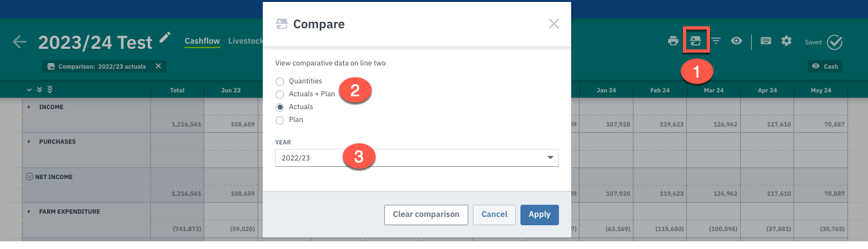Close the Compare dialog
The image size is (868, 249).
tap(554, 24)
